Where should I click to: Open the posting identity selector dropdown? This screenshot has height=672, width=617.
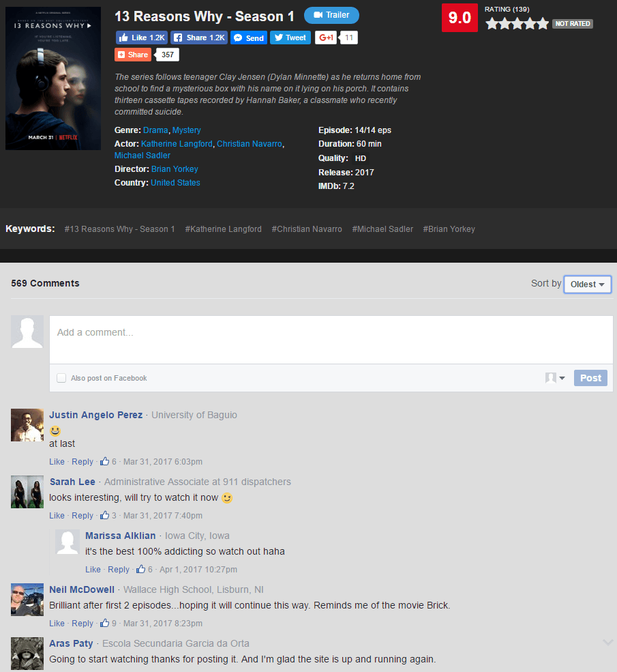pos(555,378)
